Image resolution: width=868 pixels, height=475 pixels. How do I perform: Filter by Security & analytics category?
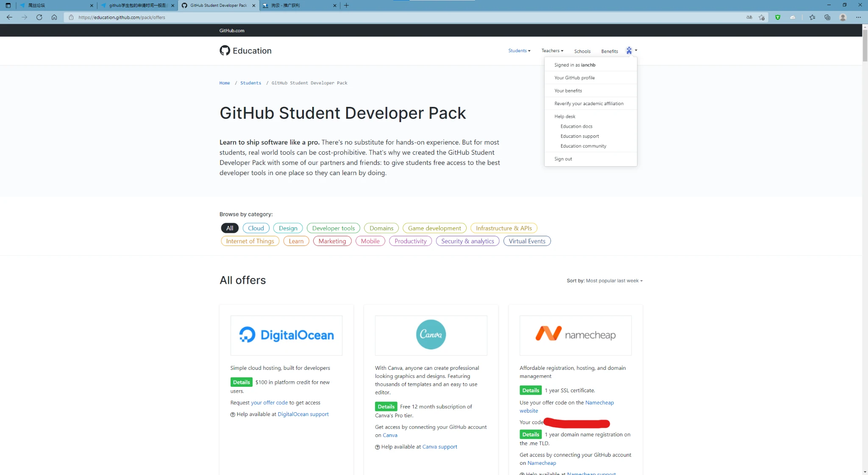pyautogui.click(x=467, y=241)
